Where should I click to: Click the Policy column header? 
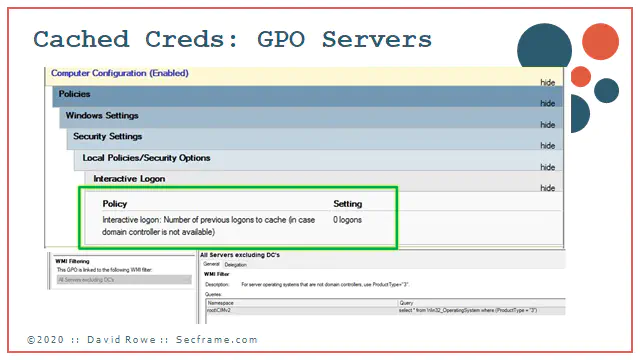click(115, 204)
